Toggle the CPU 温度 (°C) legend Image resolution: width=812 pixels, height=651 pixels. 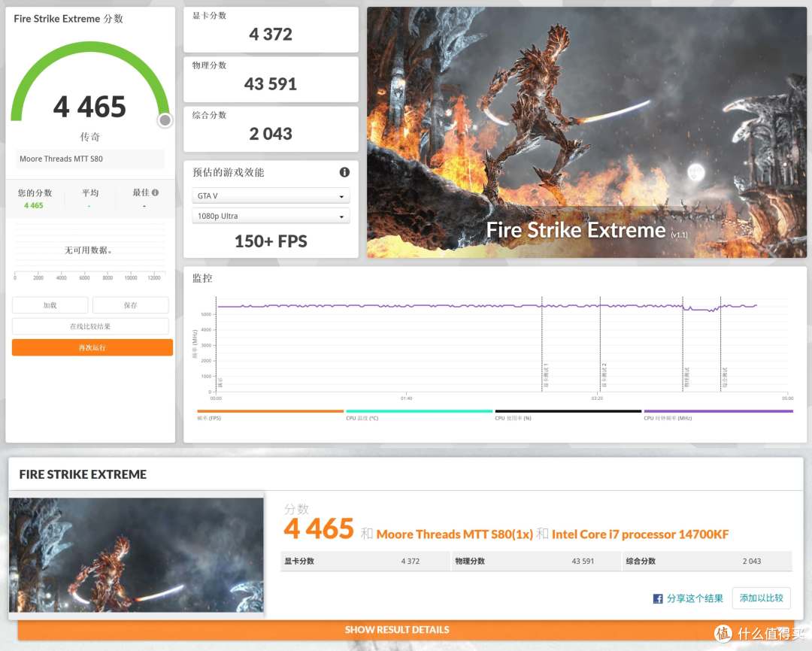point(419,414)
